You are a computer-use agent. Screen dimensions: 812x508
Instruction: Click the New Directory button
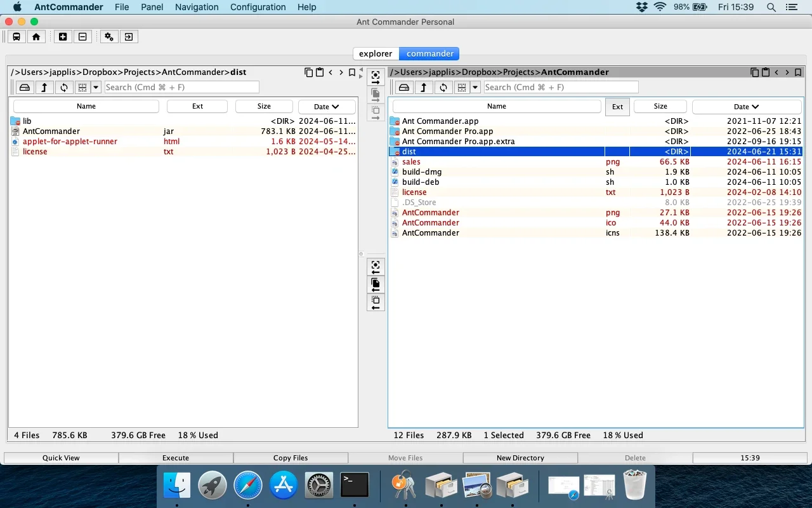pyautogui.click(x=520, y=458)
